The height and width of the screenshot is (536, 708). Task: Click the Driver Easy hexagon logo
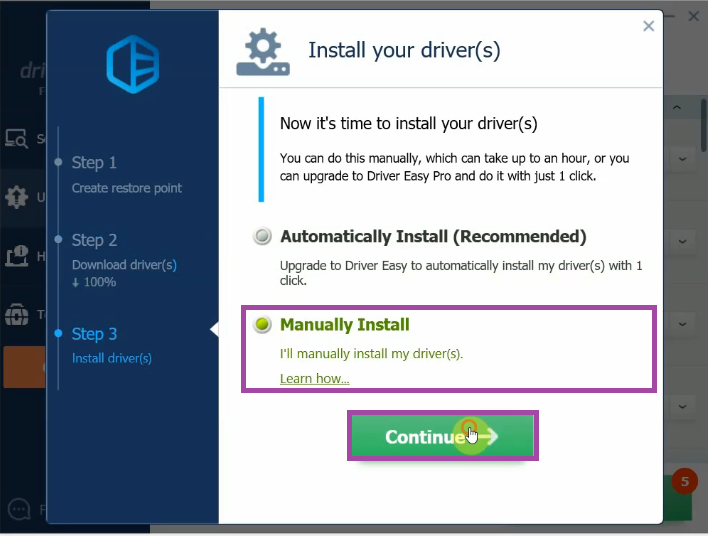click(x=133, y=64)
